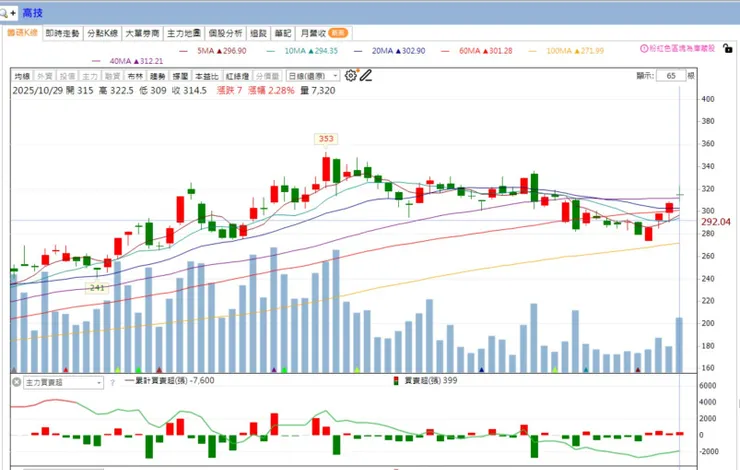Close the 主力買賣超 indicator panel

pos(17,382)
